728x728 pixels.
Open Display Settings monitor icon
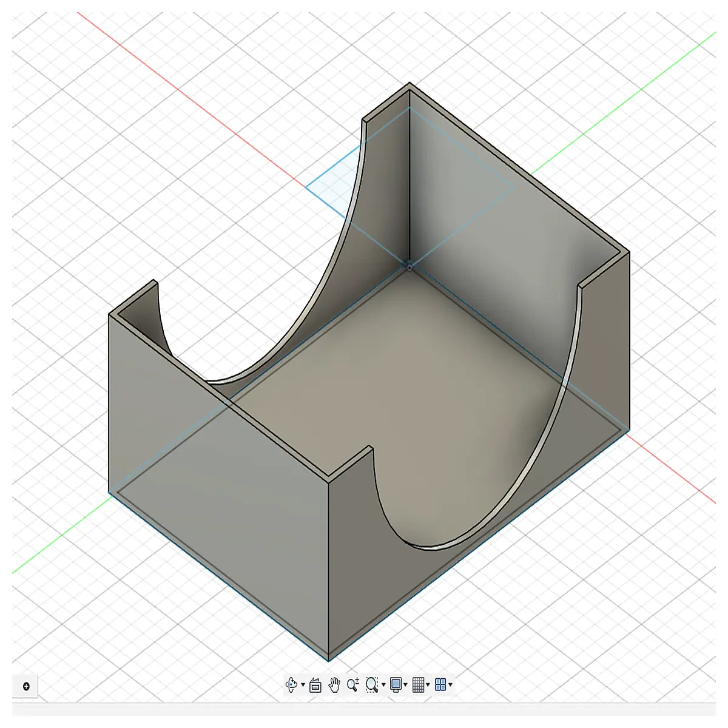point(396,685)
